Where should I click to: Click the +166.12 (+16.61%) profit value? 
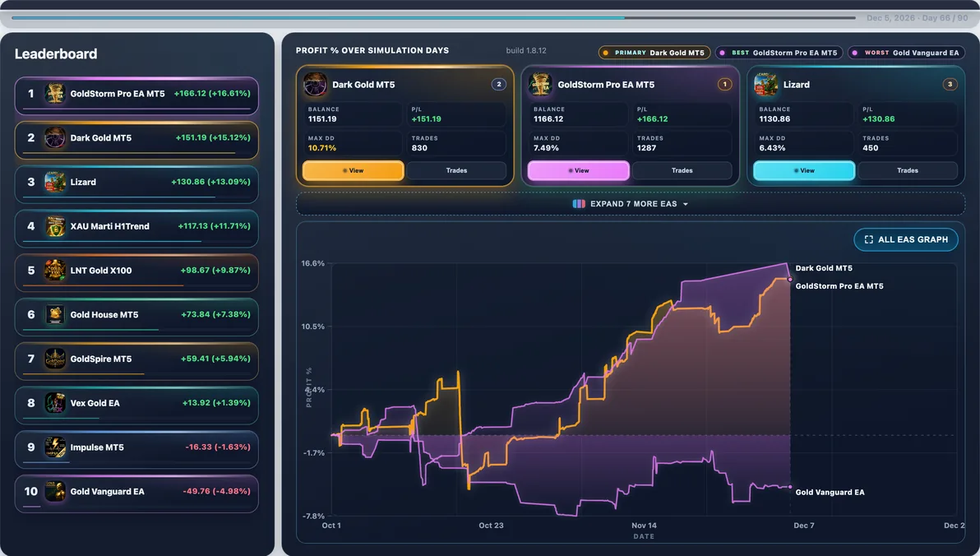pyautogui.click(x=212, y=94)
